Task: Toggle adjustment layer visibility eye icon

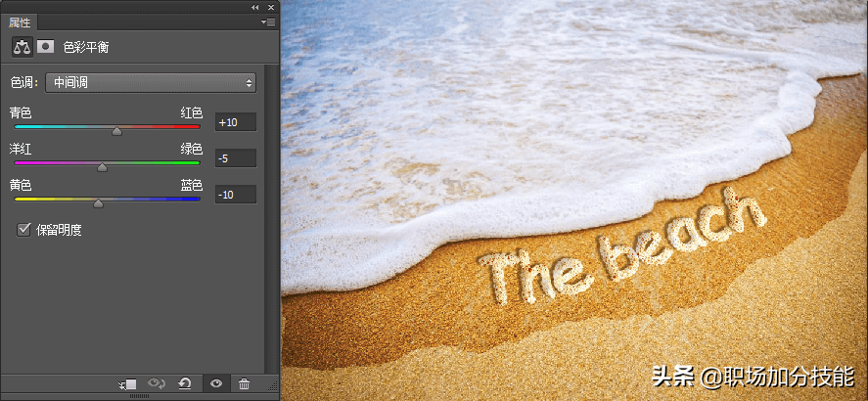Action: click(x=216, y=383)
